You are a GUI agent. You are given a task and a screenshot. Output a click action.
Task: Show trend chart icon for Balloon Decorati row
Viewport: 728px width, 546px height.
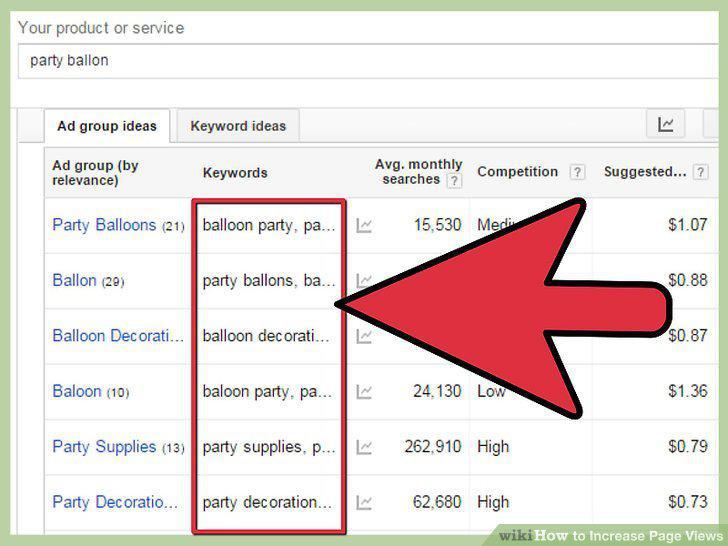click(364, 337)
